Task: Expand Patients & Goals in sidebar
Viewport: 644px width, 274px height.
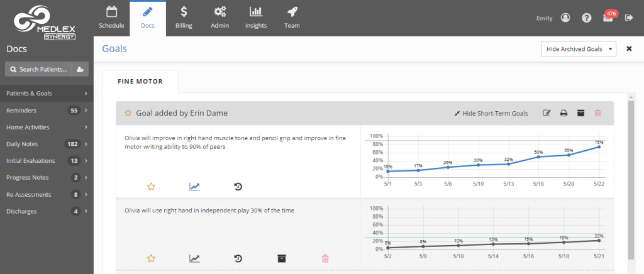Action: 47,94
